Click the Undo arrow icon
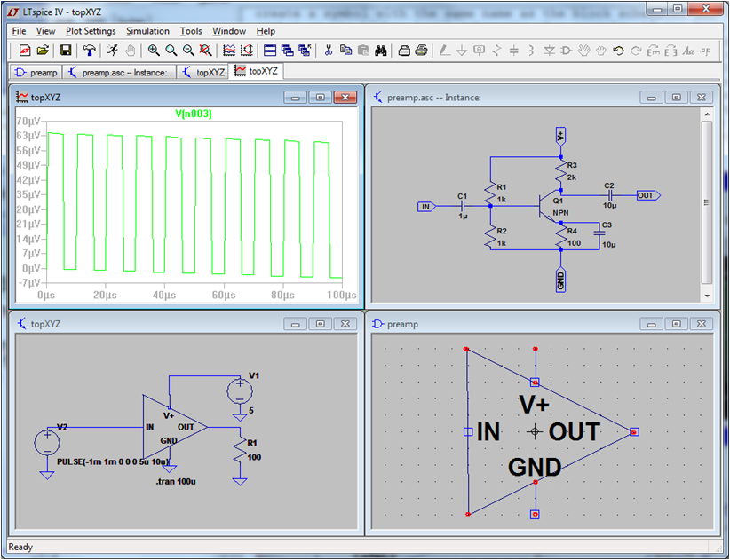730x560 pixels. click(618, 51)
